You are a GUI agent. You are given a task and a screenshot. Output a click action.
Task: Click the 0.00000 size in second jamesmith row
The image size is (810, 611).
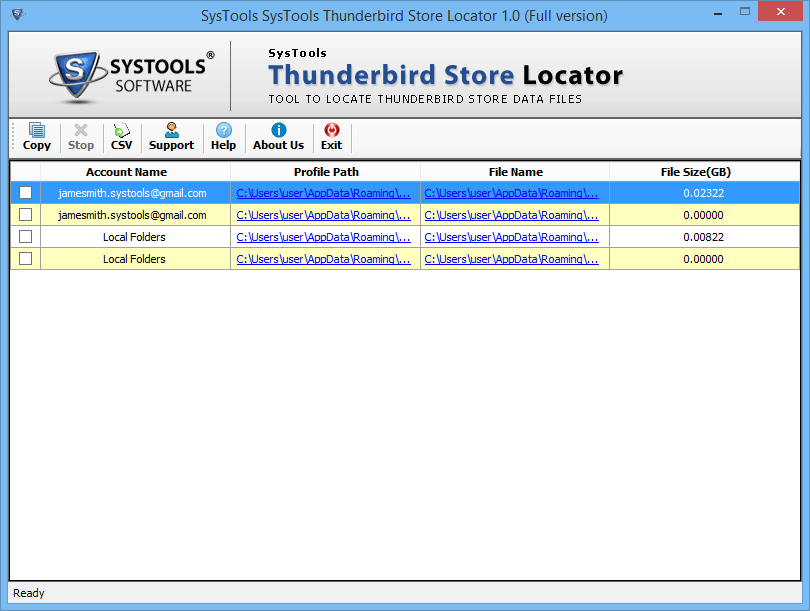[x=704, y=215]
